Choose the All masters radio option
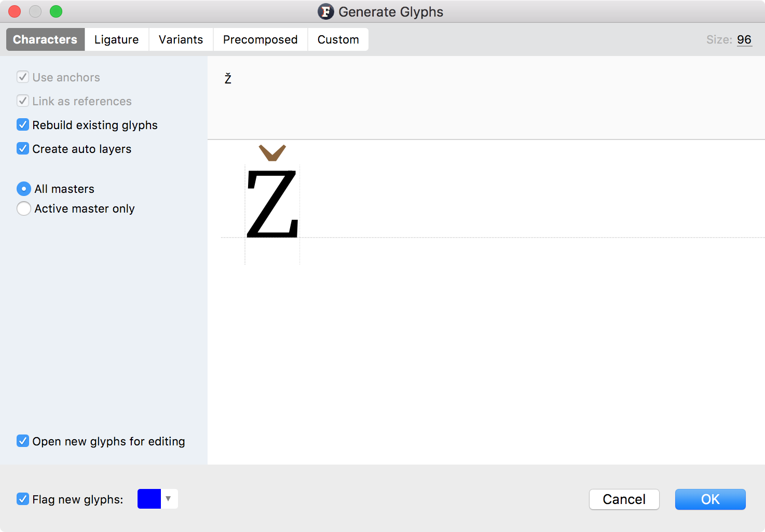 pos(24,189)
